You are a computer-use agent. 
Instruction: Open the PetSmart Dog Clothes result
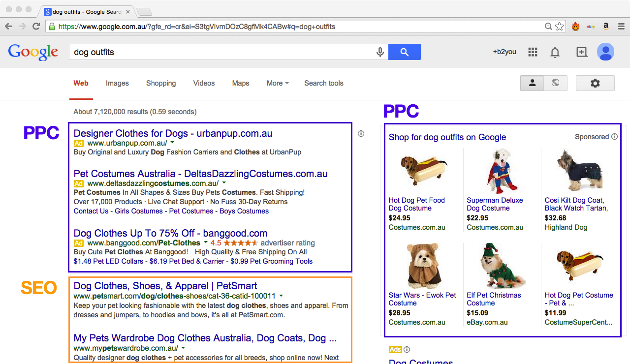click(165, 286)
